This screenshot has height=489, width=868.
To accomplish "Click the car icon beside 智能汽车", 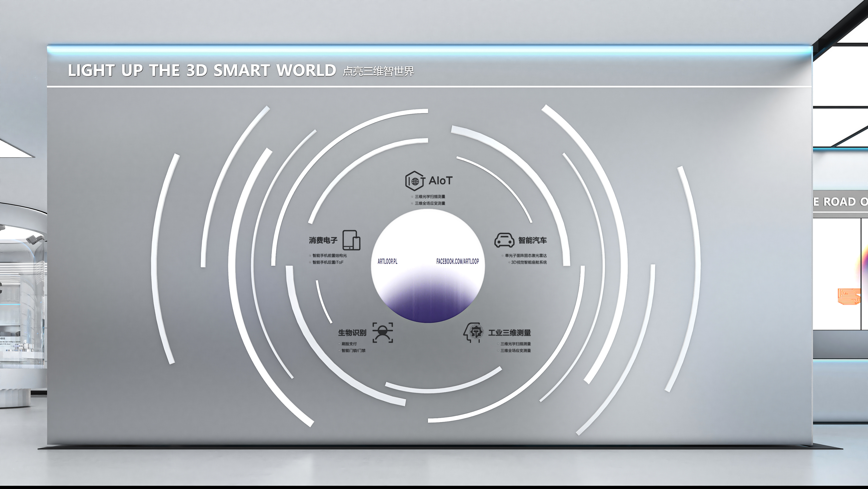I will tap(504, 240).
